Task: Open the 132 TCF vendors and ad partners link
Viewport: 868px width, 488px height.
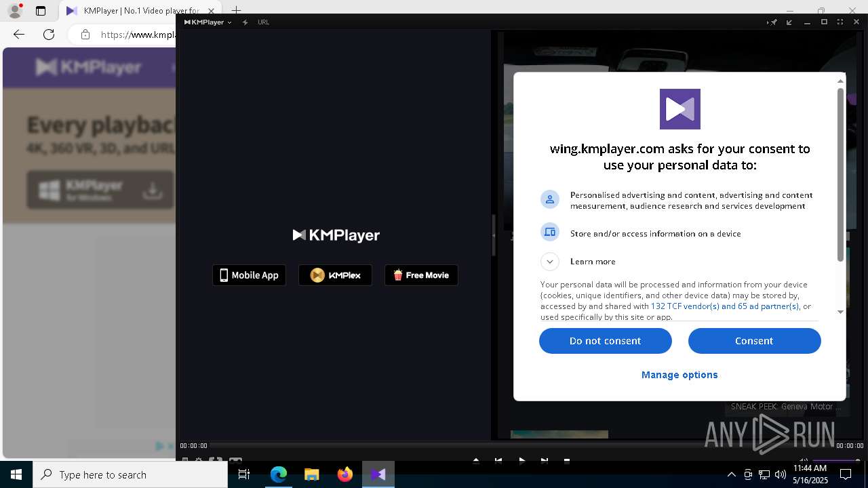Action: [725, 306]
